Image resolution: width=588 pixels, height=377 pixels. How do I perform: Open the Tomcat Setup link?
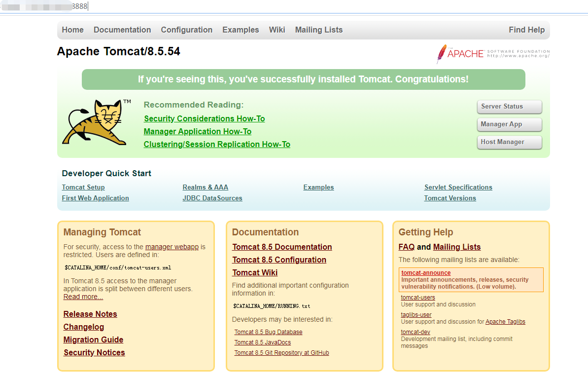pos(83,187)
